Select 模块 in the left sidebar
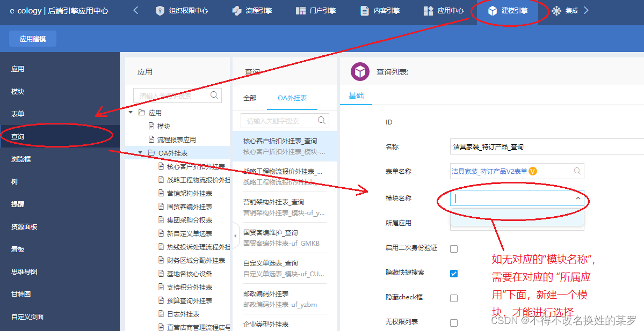644x331 pixels. (60, 91)
